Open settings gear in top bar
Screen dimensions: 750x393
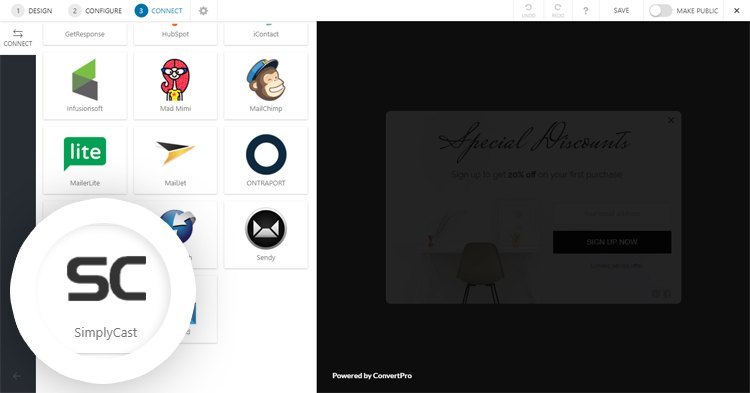[203, 11]
